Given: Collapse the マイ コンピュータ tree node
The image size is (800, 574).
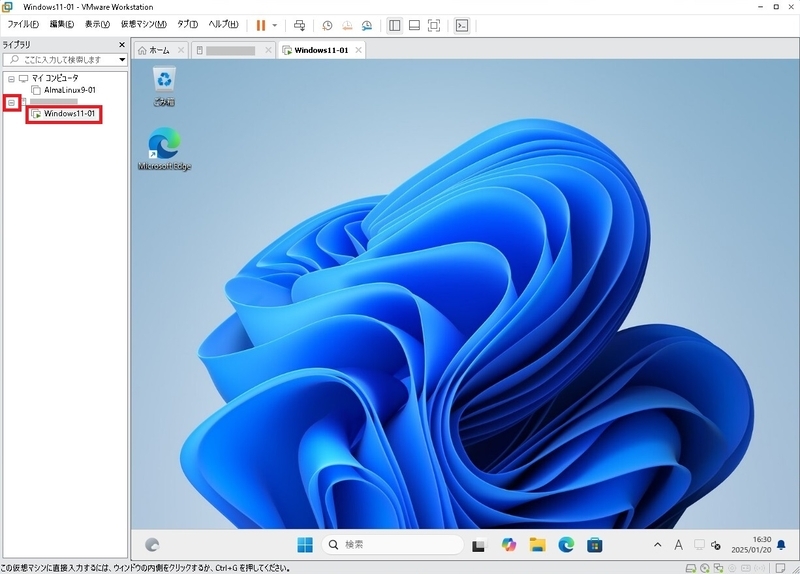Looking at the screenshot, I should (11, 79).
